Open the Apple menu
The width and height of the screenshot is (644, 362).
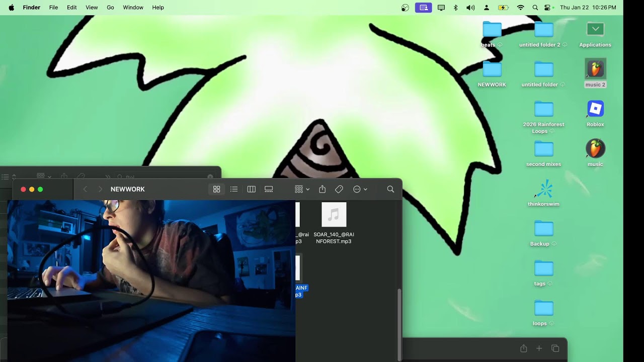[x=11, y=8]
